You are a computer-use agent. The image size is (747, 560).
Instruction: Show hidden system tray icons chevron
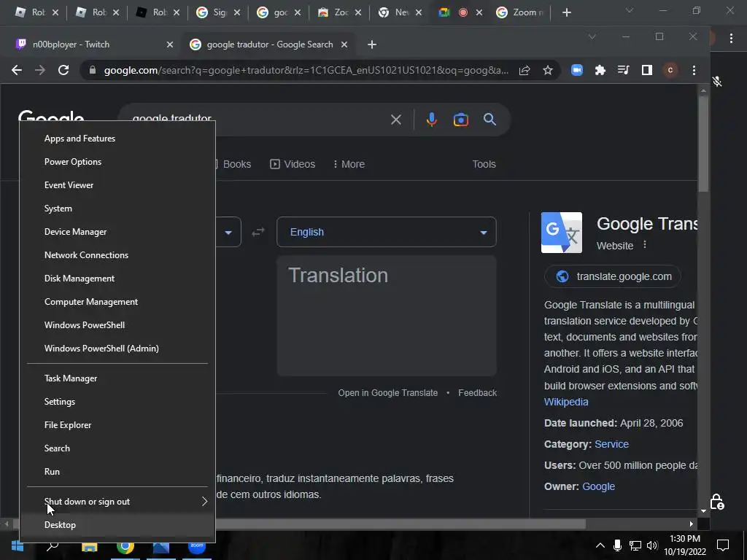coord(600,545)
